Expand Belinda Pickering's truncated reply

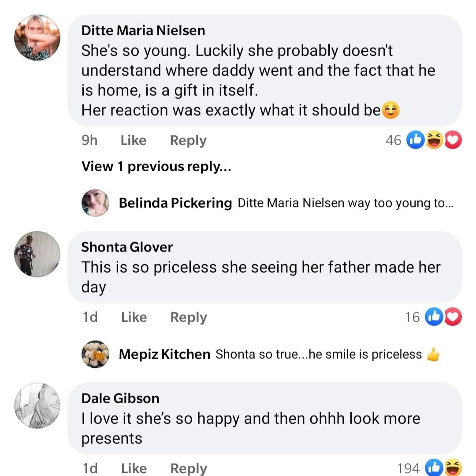345,203
